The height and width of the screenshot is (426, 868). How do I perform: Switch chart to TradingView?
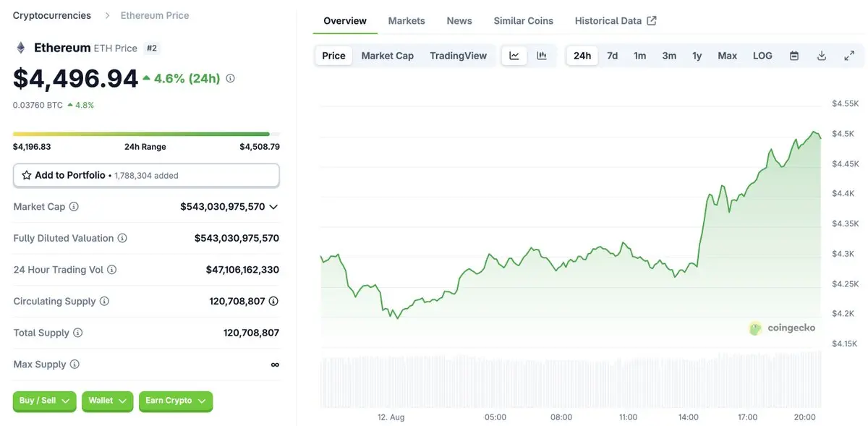(459, 56)
